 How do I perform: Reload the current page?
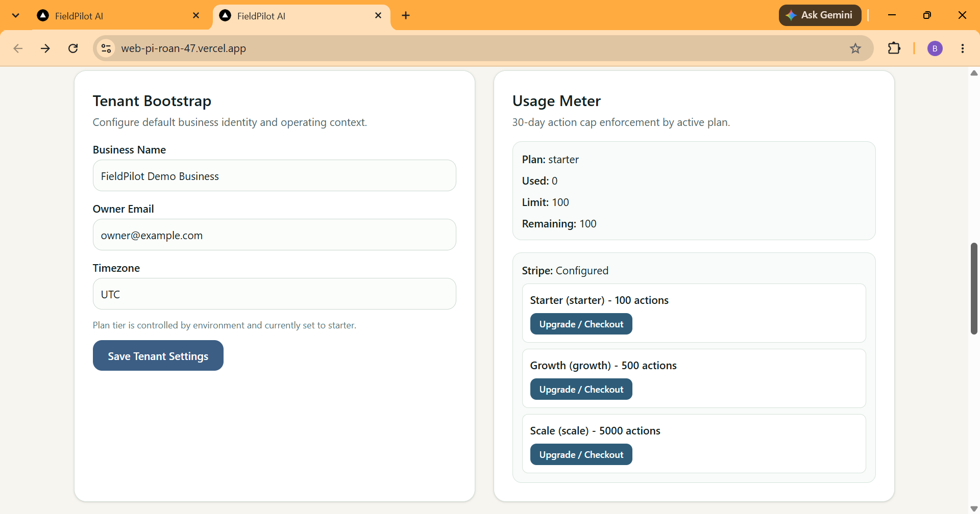73,48
